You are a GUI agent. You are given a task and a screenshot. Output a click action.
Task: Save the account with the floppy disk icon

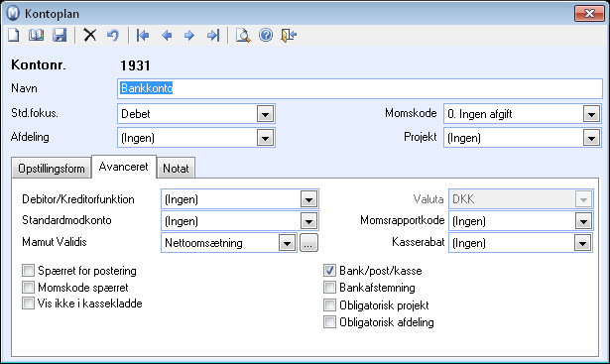[x=60, y=36]
